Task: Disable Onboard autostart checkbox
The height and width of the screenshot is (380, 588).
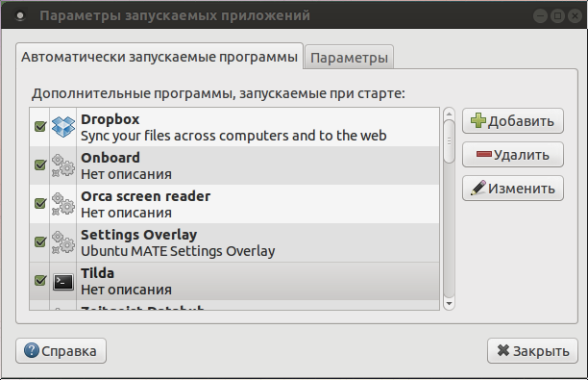Action: point(40,165)
